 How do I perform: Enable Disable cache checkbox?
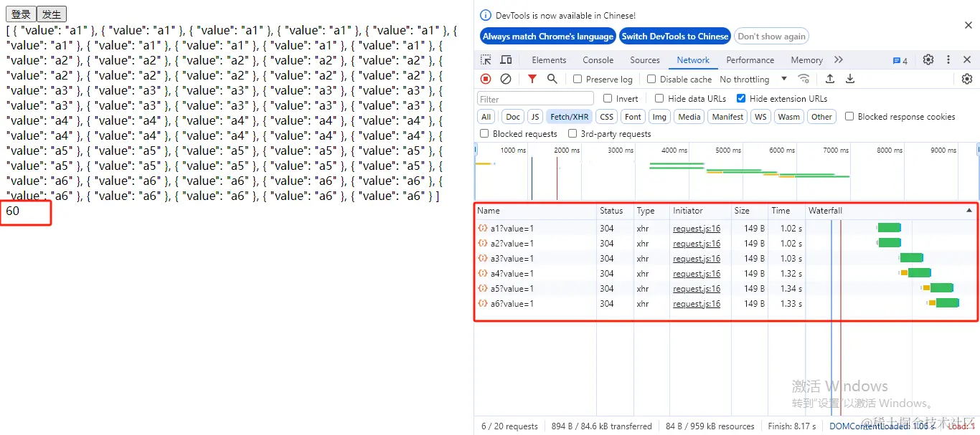(x=651, y=79)
